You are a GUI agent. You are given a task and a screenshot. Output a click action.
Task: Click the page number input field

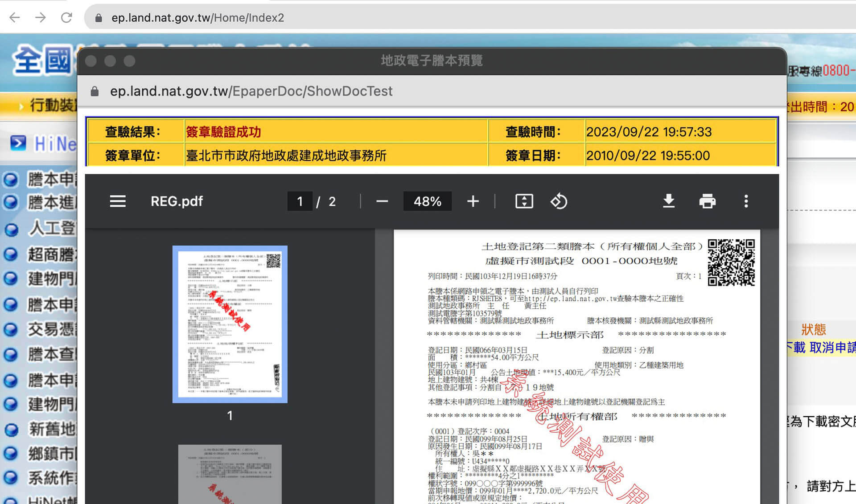(300, 201)
